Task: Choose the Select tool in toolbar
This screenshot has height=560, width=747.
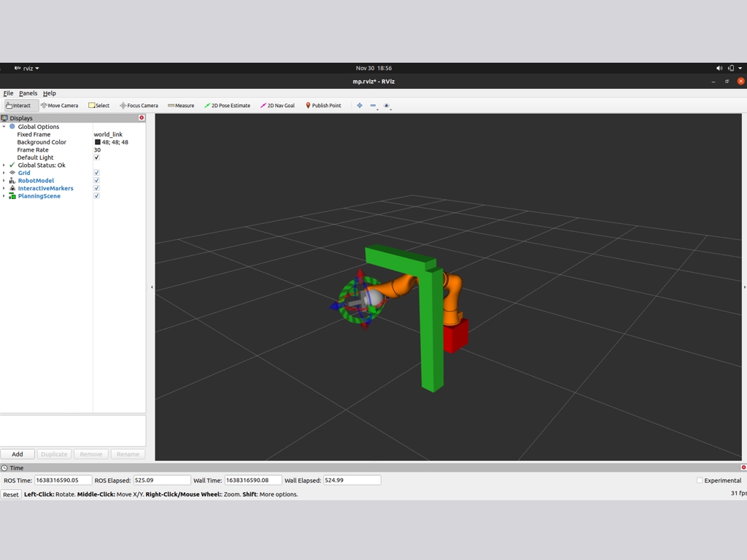Action: coord(99,106)
